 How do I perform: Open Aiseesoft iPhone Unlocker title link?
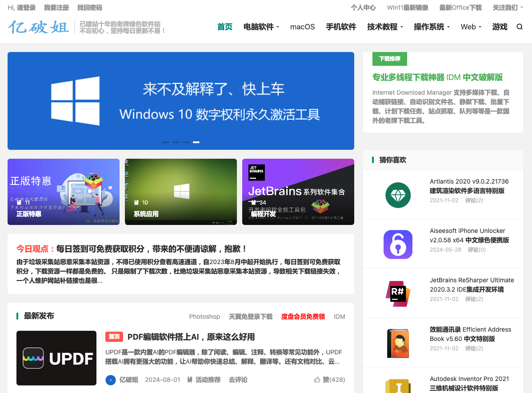[469, 236]
